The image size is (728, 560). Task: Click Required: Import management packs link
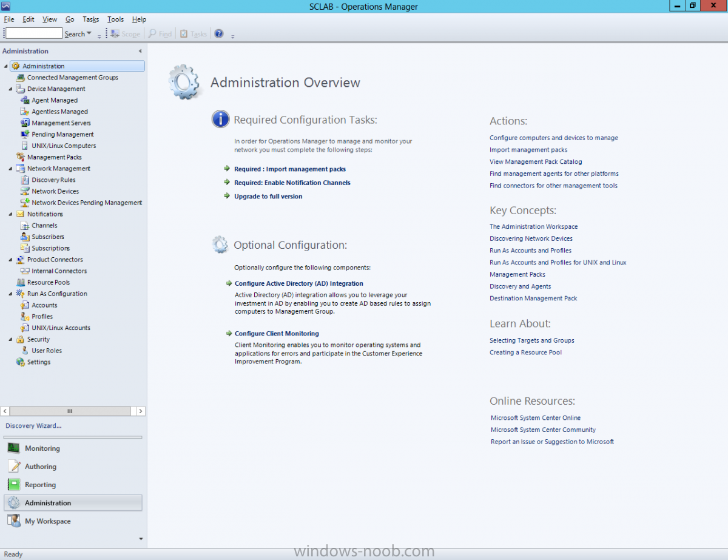pyautogui.click(x=290, y=169)
